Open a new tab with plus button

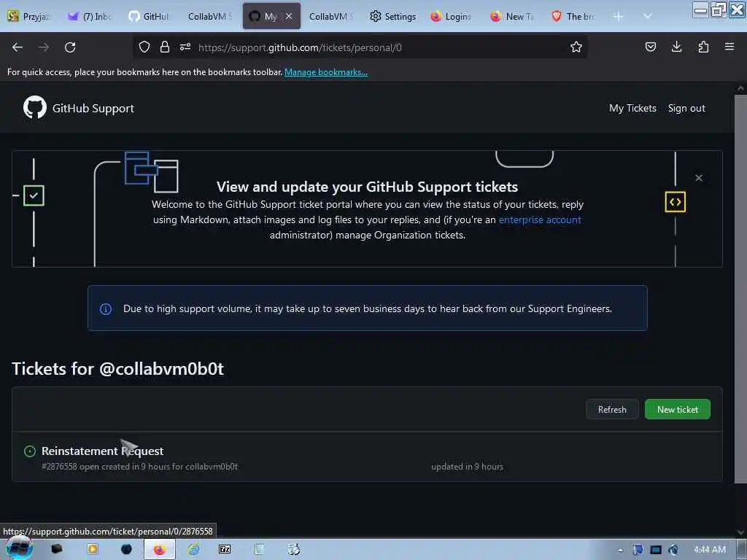coord(618,16)
